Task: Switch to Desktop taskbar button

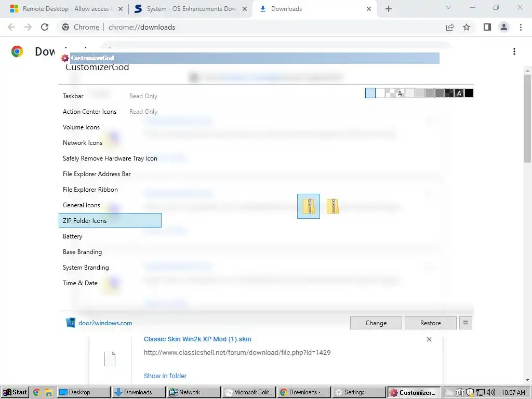Action: click(x=84, y=392)
